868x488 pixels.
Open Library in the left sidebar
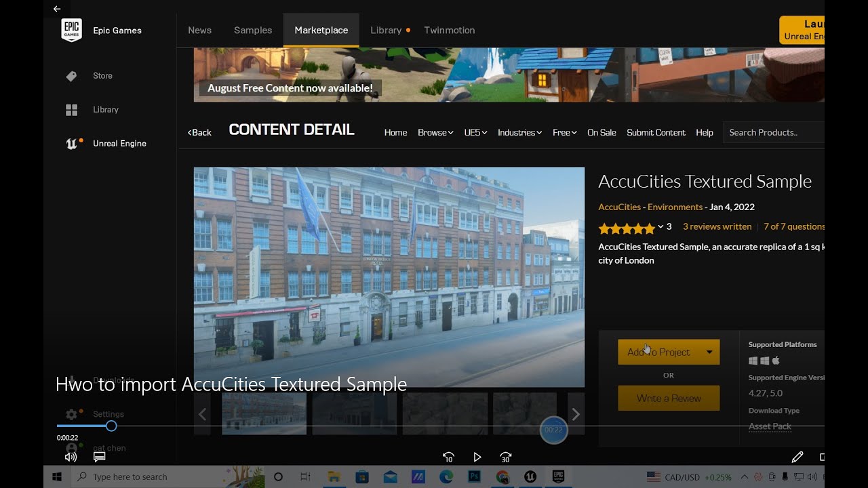click(106, 110)
